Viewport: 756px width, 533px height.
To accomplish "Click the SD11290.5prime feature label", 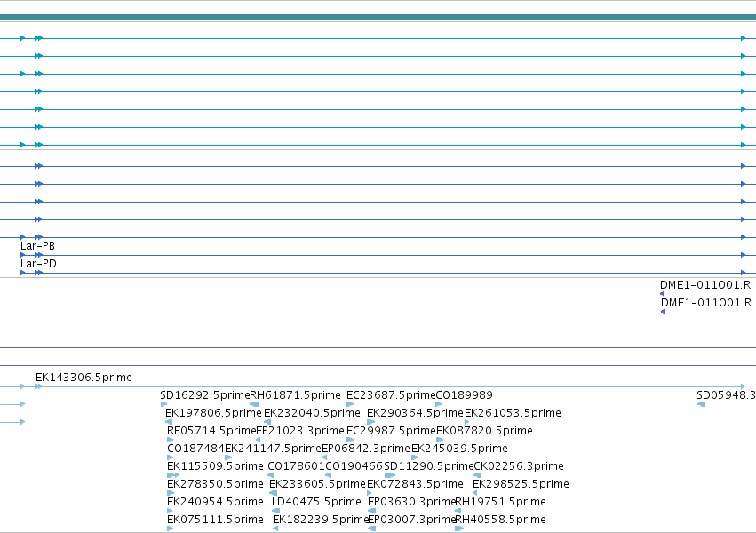I will [x=428, y=466].
